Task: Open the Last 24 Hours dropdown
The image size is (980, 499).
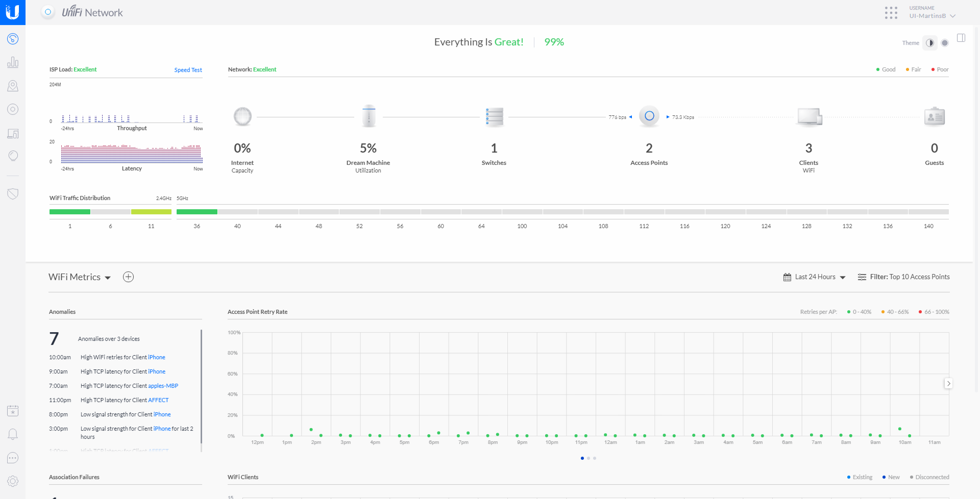Action: (815, 277)
